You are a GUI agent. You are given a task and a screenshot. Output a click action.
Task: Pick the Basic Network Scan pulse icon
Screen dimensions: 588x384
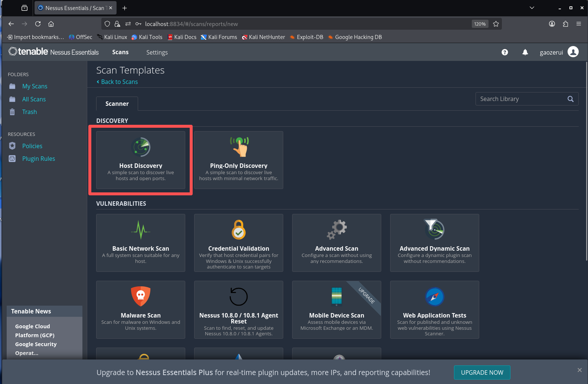click(141, 230)
